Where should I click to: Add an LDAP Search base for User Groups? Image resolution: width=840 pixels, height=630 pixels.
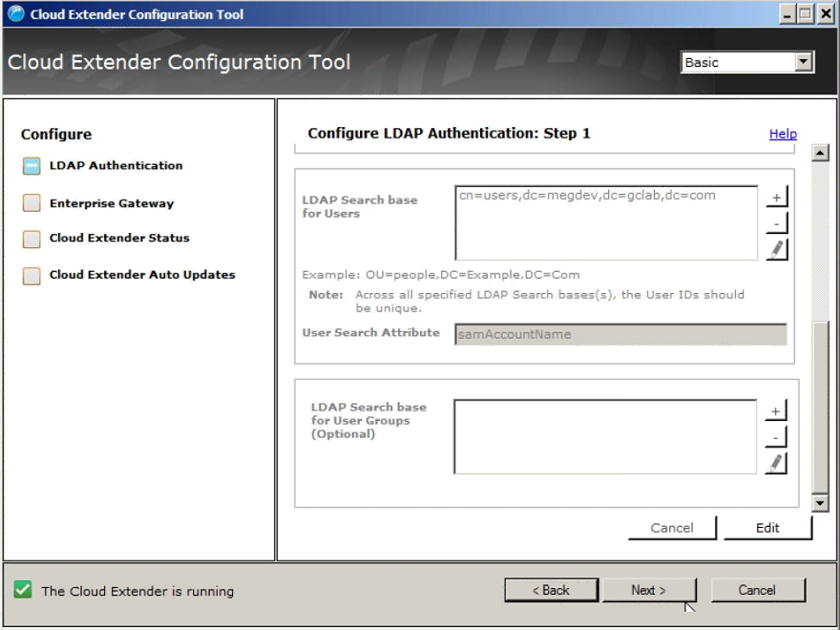click(776, 409)
